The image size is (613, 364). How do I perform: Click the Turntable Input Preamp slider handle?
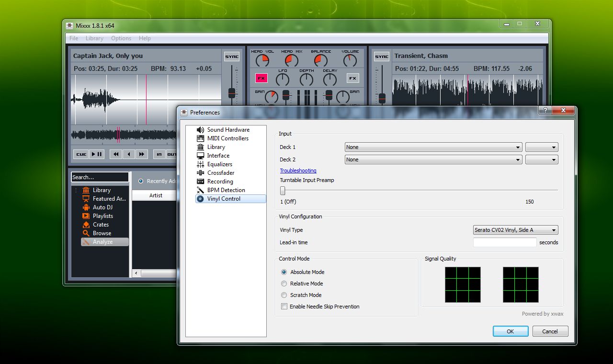283,190
